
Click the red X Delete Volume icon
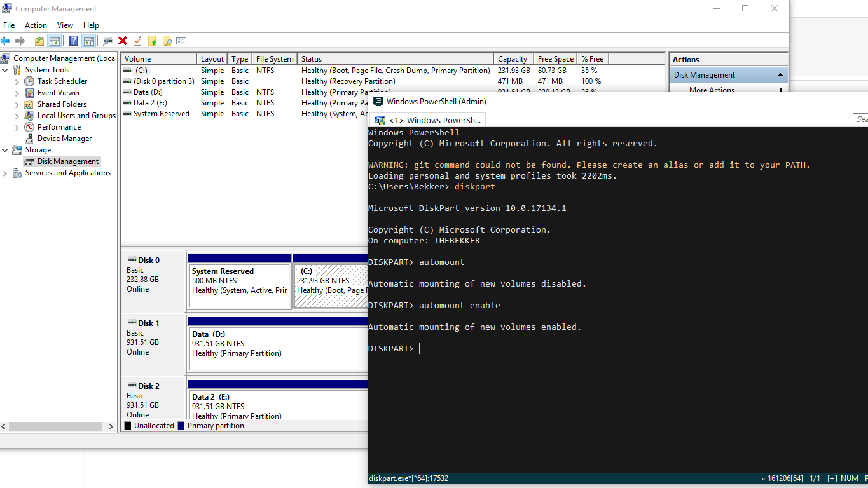123,41
